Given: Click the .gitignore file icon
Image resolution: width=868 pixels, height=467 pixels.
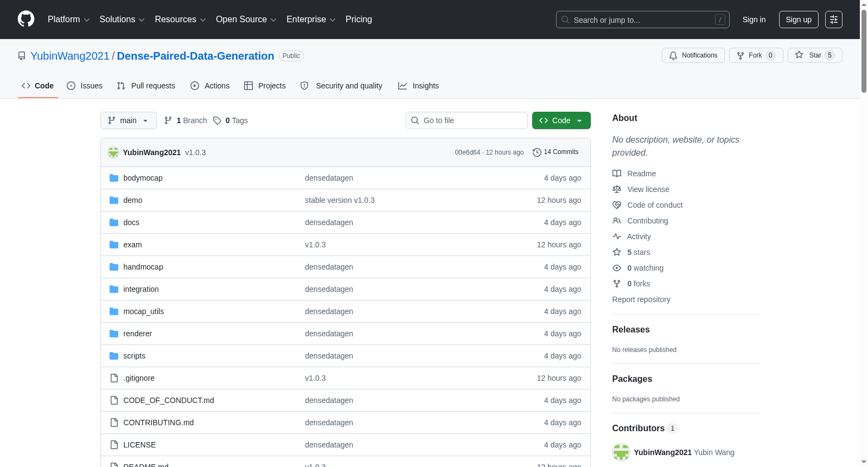Looking at the screenshot, I should point(114,378).
